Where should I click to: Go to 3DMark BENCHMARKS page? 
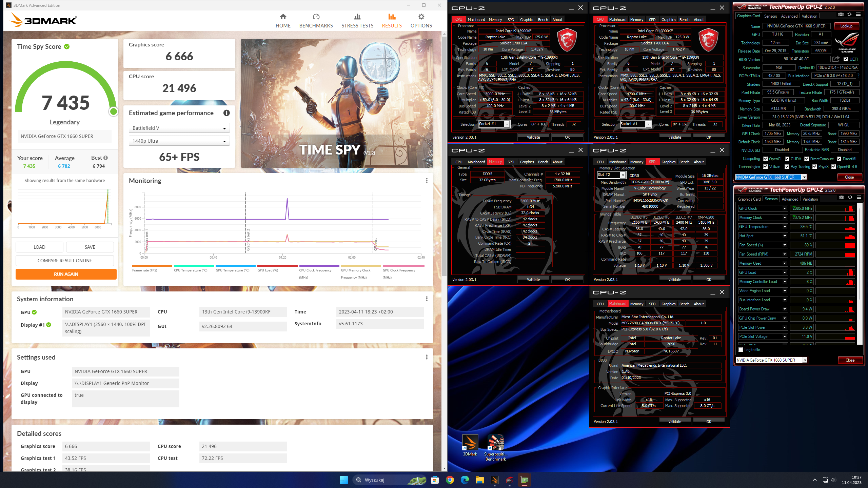(316, 21)
